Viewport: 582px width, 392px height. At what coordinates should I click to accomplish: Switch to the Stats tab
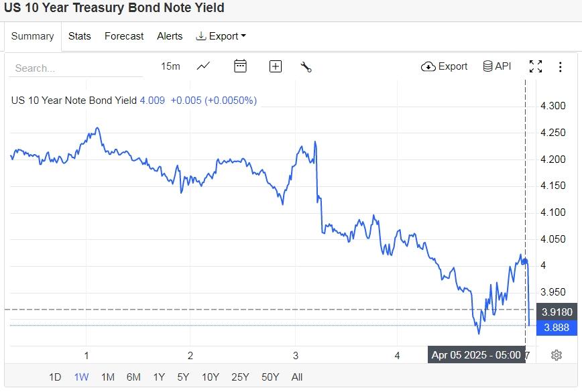[x=79, y=36]
